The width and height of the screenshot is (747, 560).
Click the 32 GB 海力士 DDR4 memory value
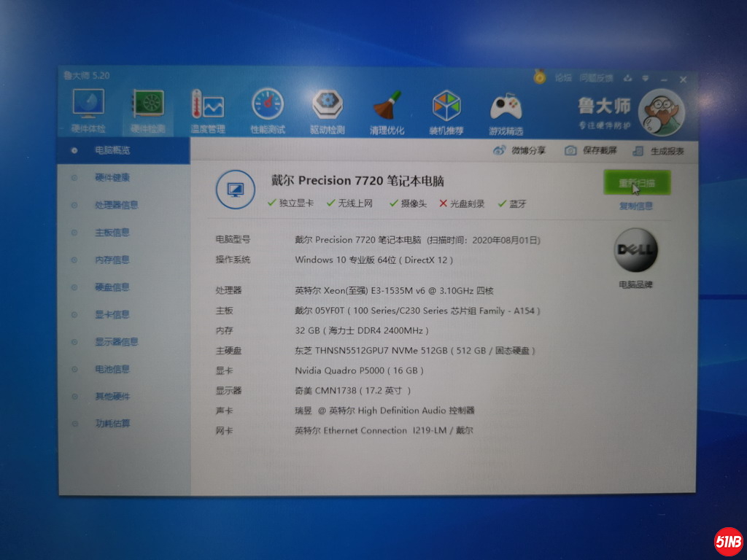point(362,330)
